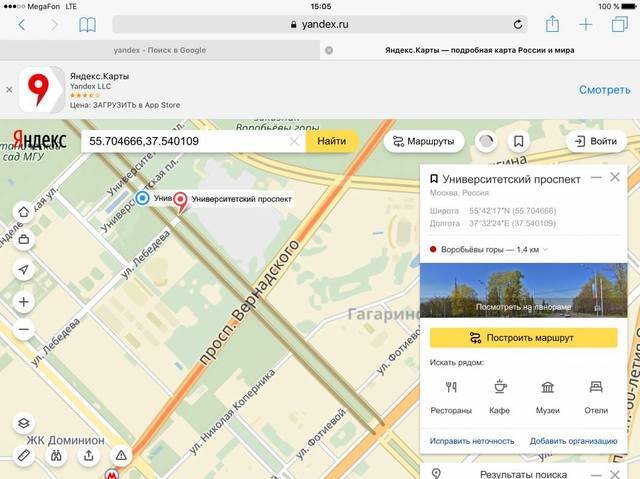Select the longitude value 37.540109

point(534,223)
